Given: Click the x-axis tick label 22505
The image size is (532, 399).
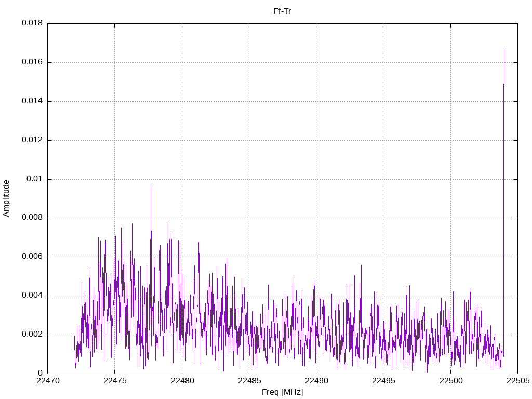Looking at the screenshot, I should (518, 381).
